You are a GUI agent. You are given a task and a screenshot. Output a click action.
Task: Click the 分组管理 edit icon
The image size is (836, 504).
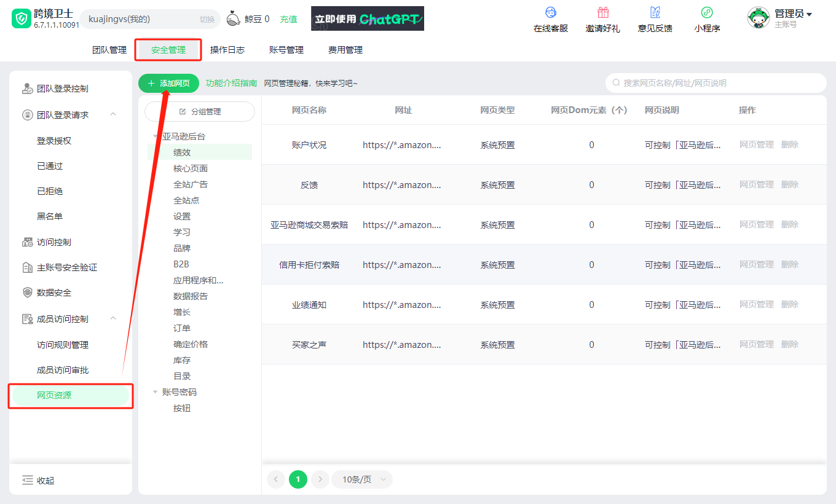pyautogui.click(x=182, y=112)
